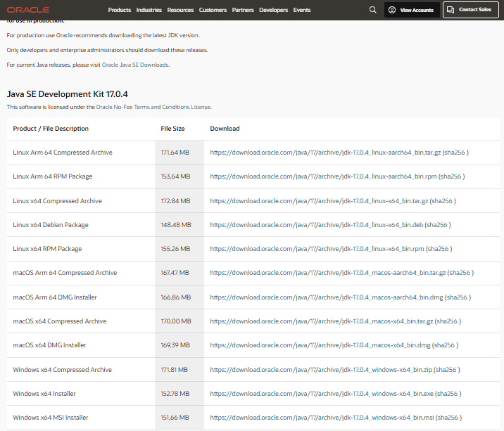Open sha256 for macOS x64 Compressed Archive
The image size is (504, 431).
tap(447, 321)
